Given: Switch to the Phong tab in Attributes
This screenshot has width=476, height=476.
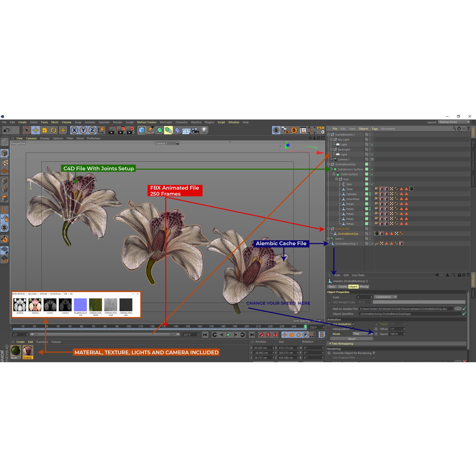Looking at the screenshot, I should point(364,287).
